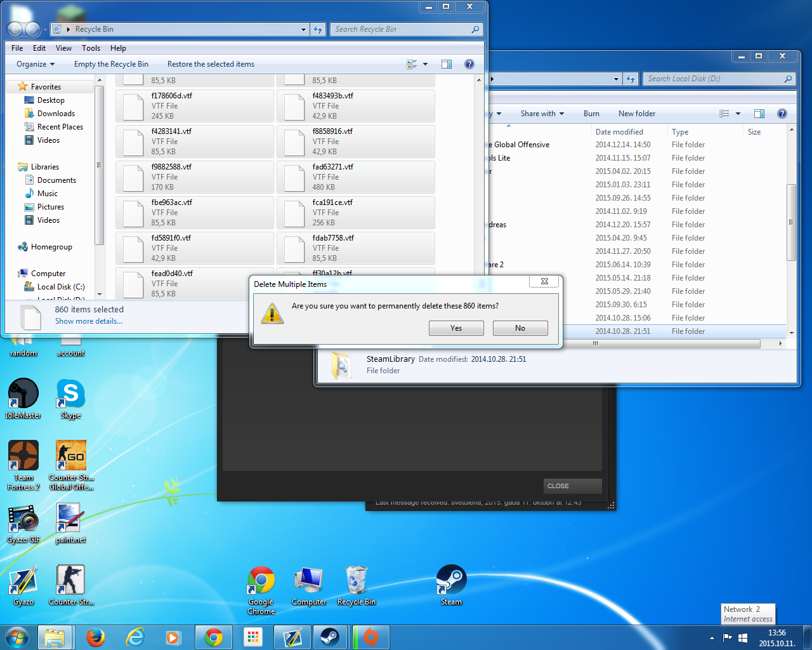The height and width of the screenshot is (650, 812).
Task: Open the Organize dropdown menu
Action: (x=36, y=64)
